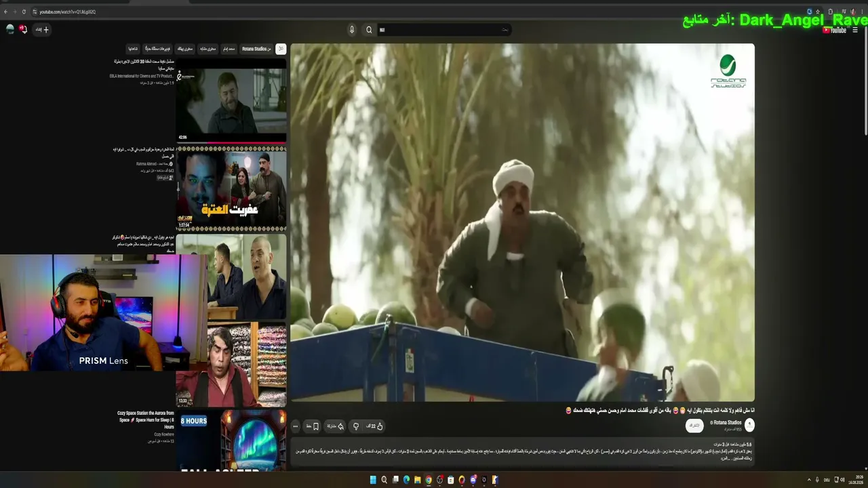Open the three-dot more actions menu
This screenshot has width=868, height=488.
295,426
